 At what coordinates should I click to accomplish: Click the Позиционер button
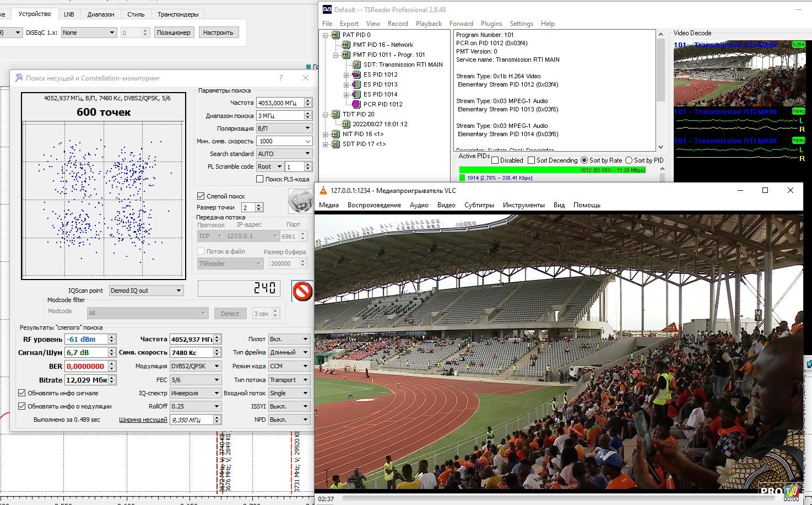click(174, 33)
